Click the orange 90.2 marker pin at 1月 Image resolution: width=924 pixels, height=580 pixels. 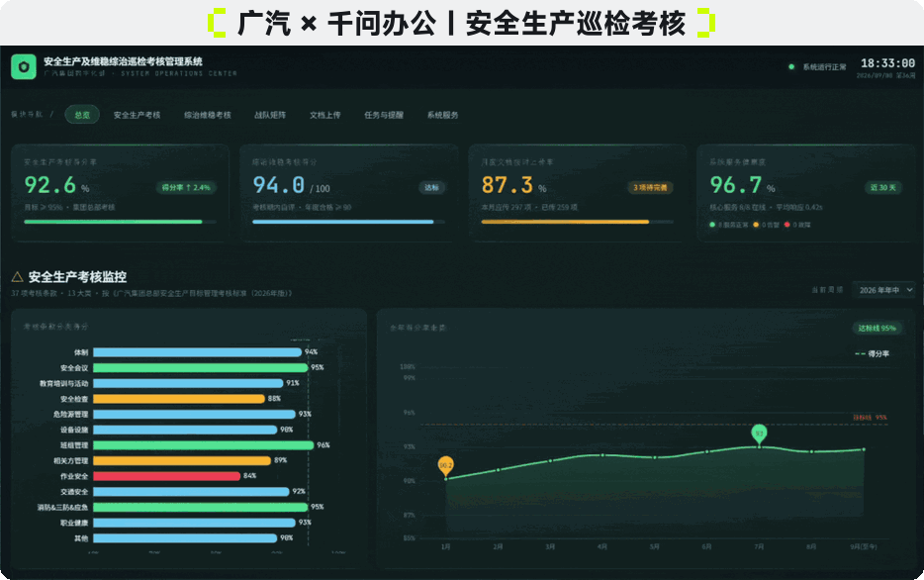click(446, 465)
